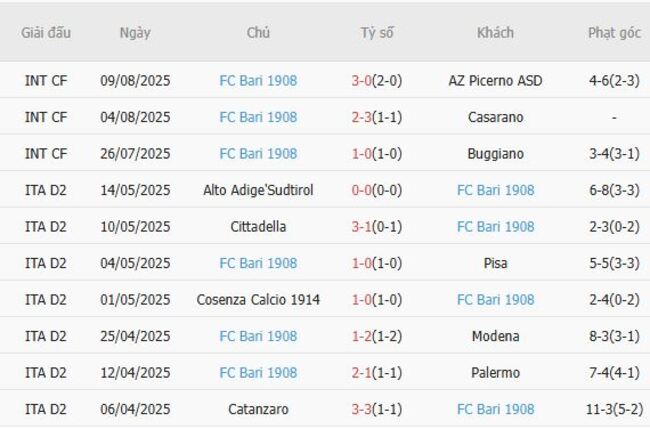Click the "Phạt góc" column header
This screenshot has width=650, height=429.
pos(614,33)
